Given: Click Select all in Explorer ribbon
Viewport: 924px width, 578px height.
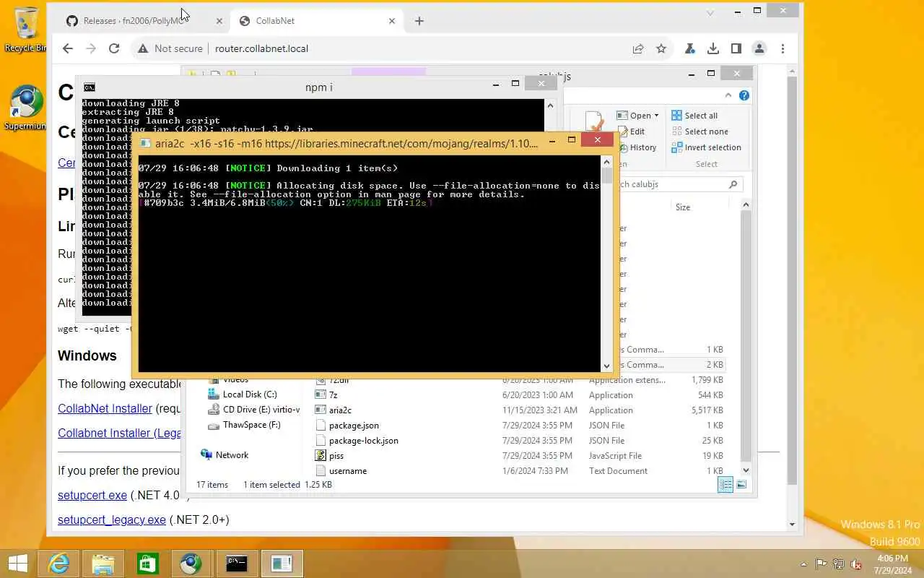Looking at the screenshot, I should coord(694,116).
